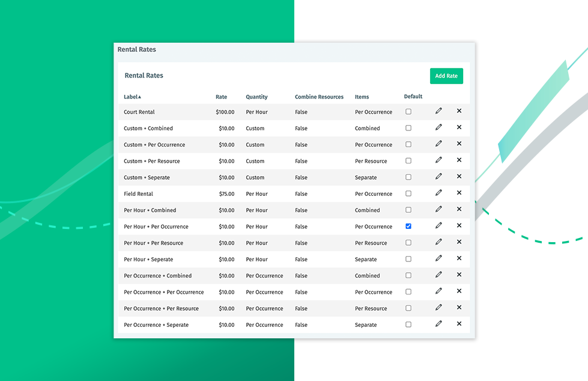This screenshot has width=588, height=381.
Task: Sort table by Label column header
Action: point(132,97)
